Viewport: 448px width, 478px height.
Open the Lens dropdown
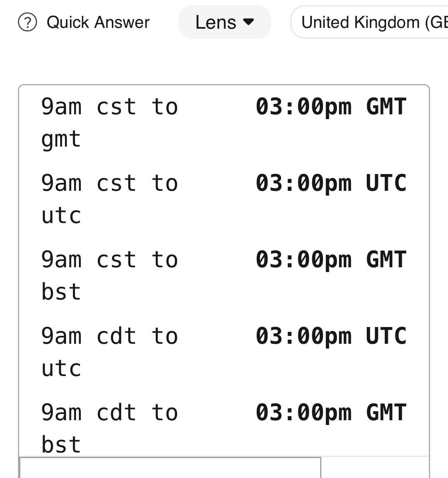(x=225, y=22)
